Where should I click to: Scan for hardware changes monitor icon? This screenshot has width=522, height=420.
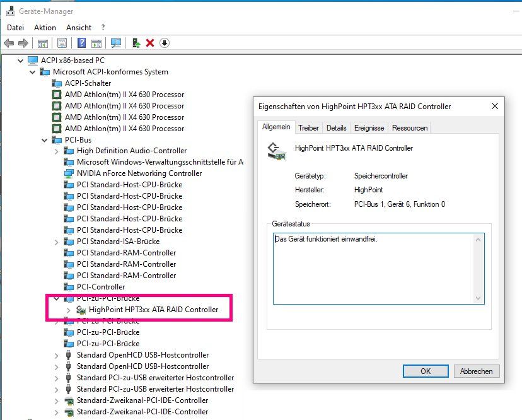116,43
